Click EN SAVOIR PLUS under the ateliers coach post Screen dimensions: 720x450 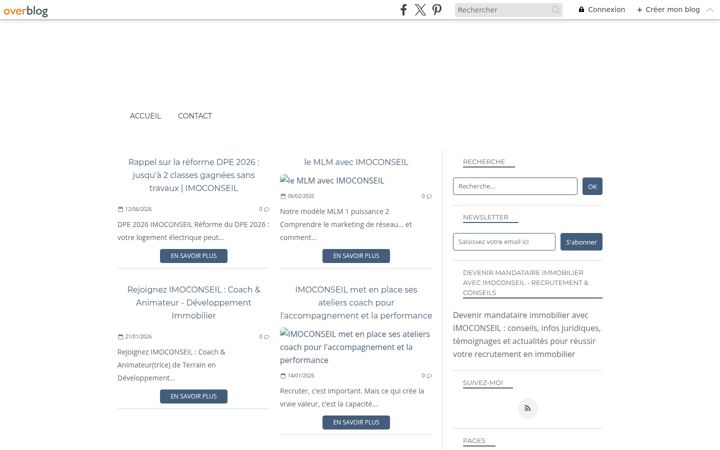click(356, 422)
